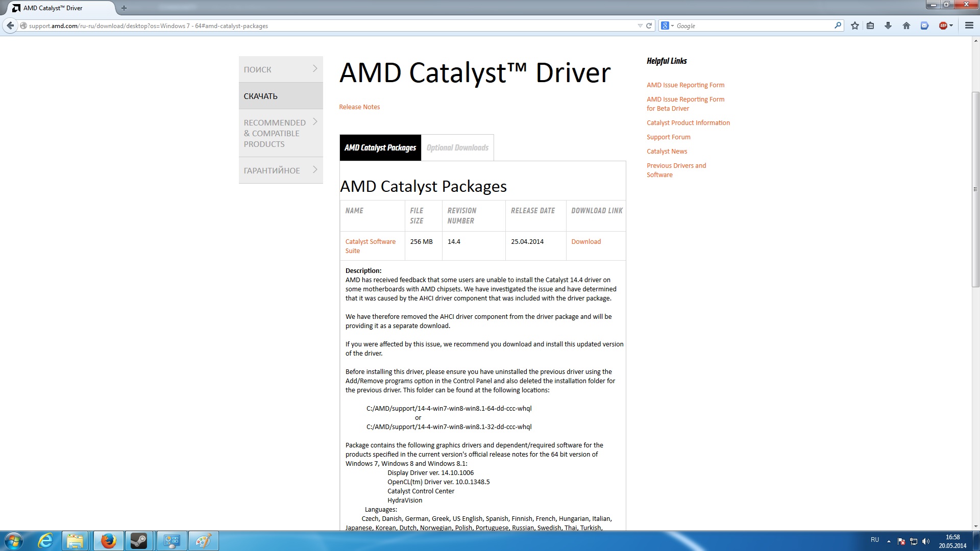Click the Show desktop strip in the taskbar
This screenshot has height=551, width=980.
[x=976, y=541]
